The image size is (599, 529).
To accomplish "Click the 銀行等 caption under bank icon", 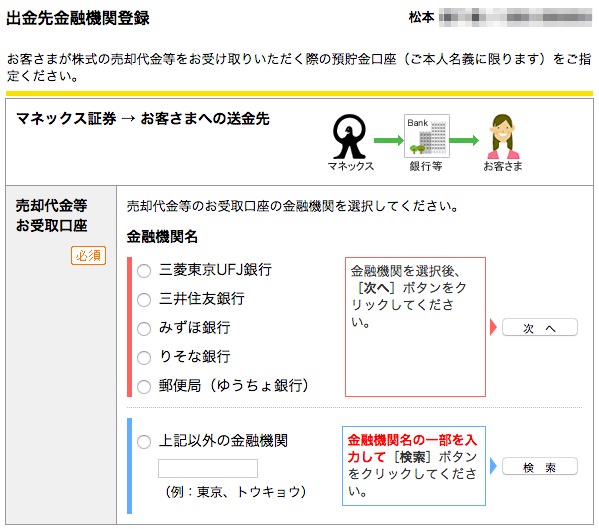I will tap(426, 166).
